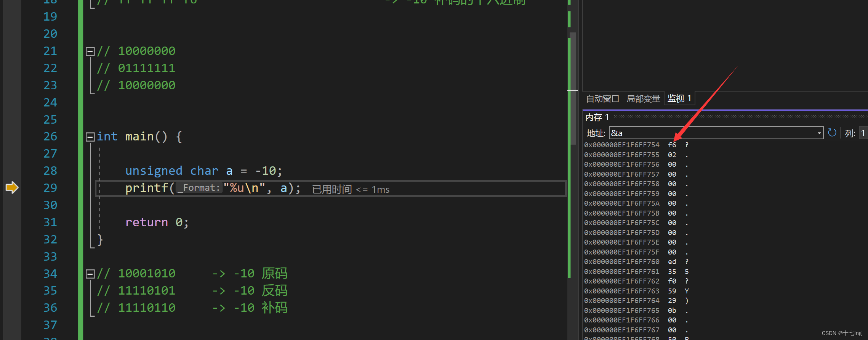Click the unsigned keyword on line 28

click(x=154, y=171)
